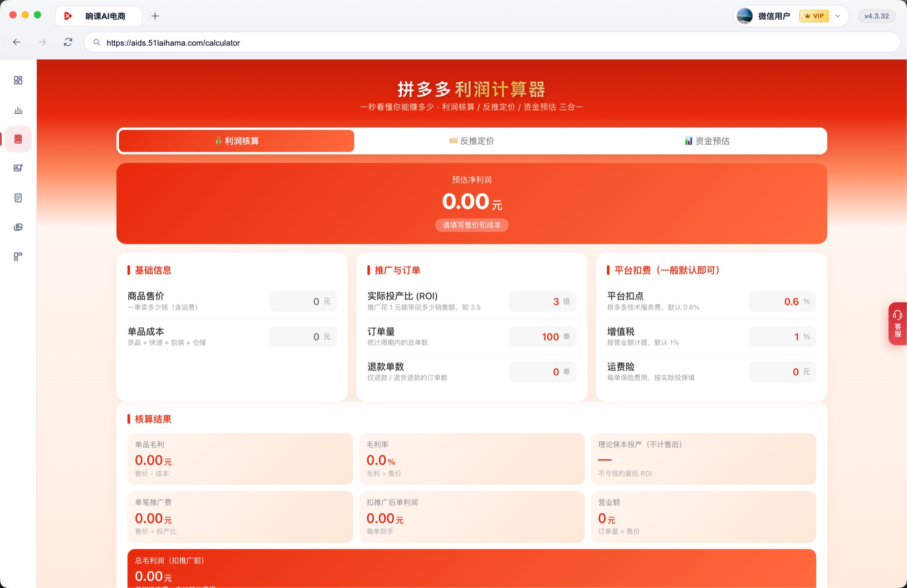Select the red calculator sidebar icon
The width and height of the screenshot is (907, 588).
pyautogui.click(x=18, y=139)
